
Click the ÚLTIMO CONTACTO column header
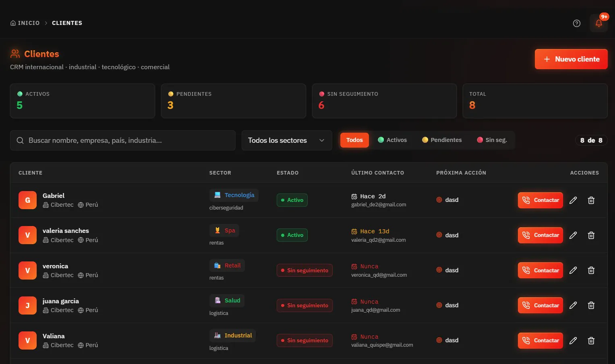[x=377, y=173]
